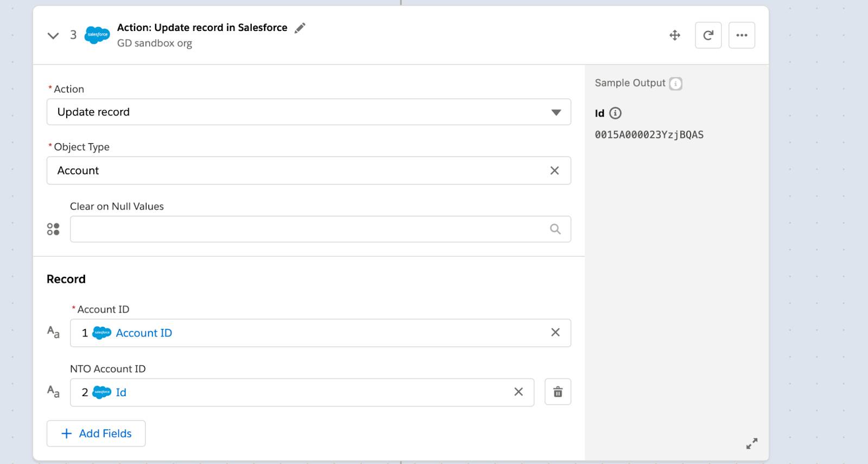Clear the Account ID field value
Viewport: 868px width, 464px height.
(555, 332)
